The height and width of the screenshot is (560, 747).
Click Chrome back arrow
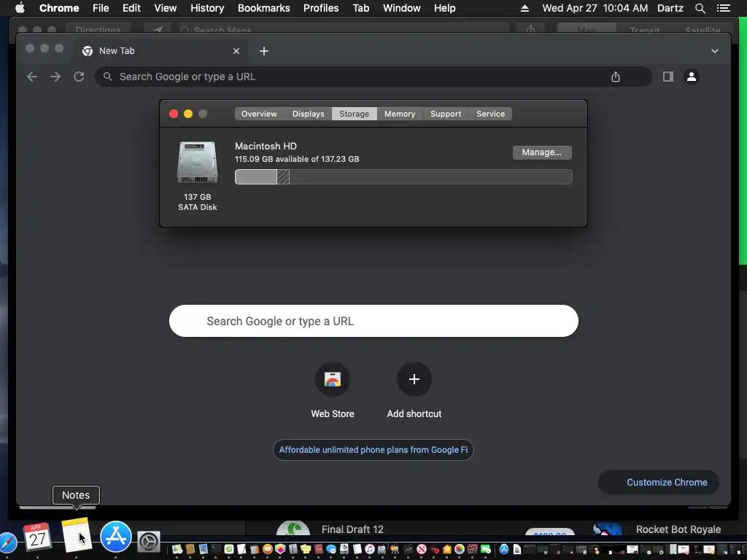32,77
